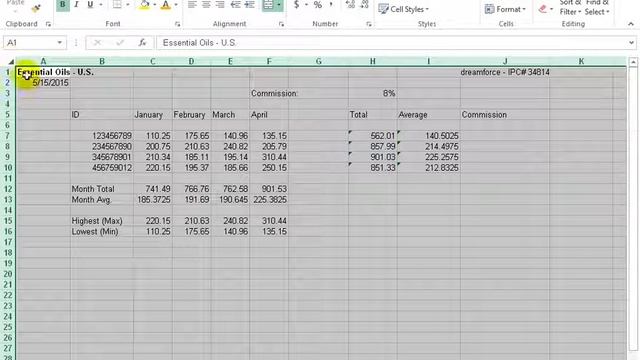This screenshot has width=640, height=360.
Task: Apply Percent Style format
Action: tap(318, 4)
